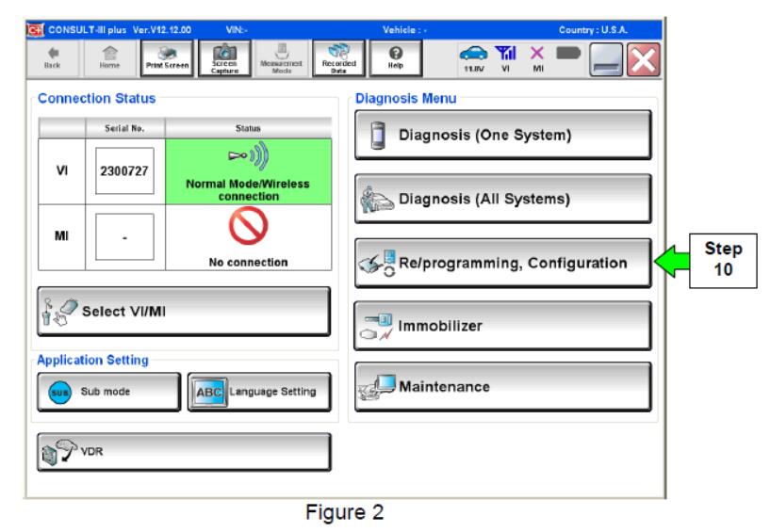Open Diagnosis (All Systems)
Viewport: 770px width, 532px height.
(x=503, y=199)
